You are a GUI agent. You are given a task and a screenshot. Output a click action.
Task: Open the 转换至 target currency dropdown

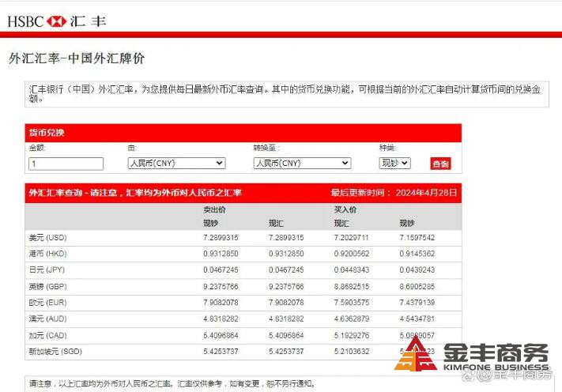pyautogui.click(x=302, y=164)
